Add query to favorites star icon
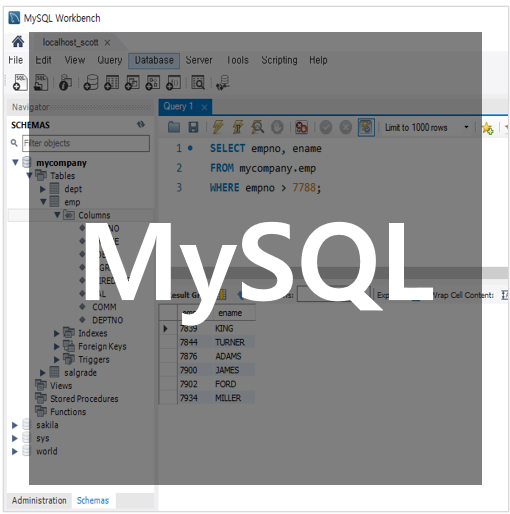Viewport: 510px width, 514px height. [487, 128]
